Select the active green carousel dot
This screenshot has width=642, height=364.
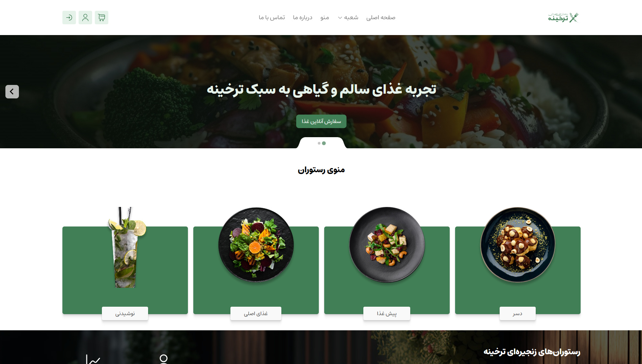point(324,143)
